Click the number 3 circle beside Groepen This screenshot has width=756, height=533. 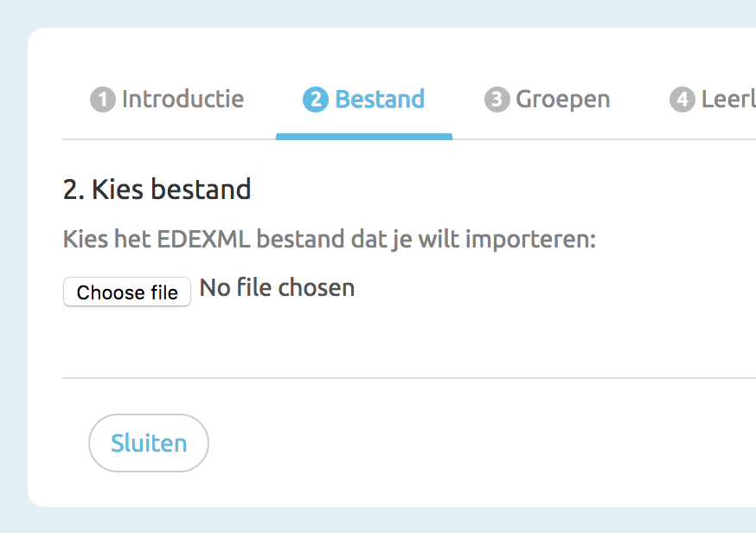(x=497, y=100)
